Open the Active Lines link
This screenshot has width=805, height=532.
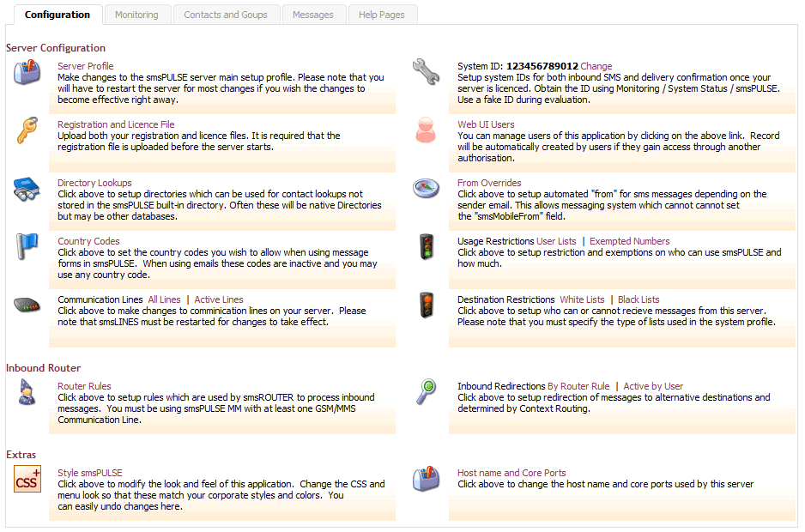point(219,299)
